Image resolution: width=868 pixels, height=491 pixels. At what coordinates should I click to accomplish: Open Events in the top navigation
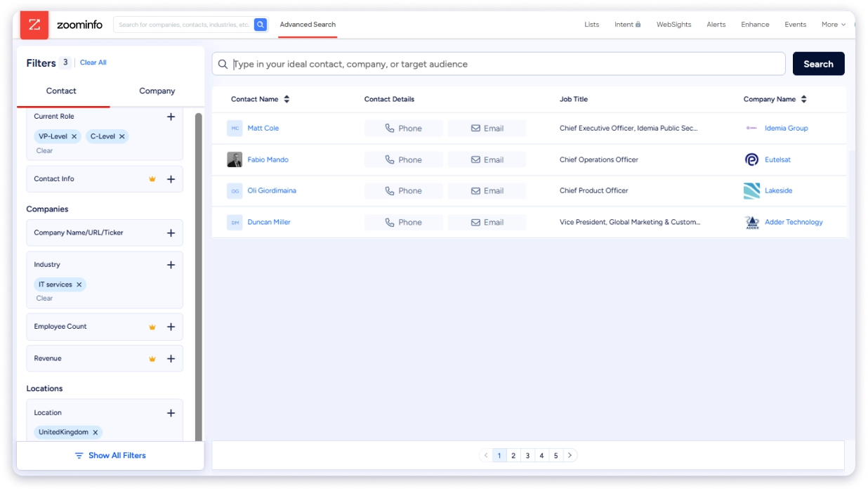click(x=796, y=25)
